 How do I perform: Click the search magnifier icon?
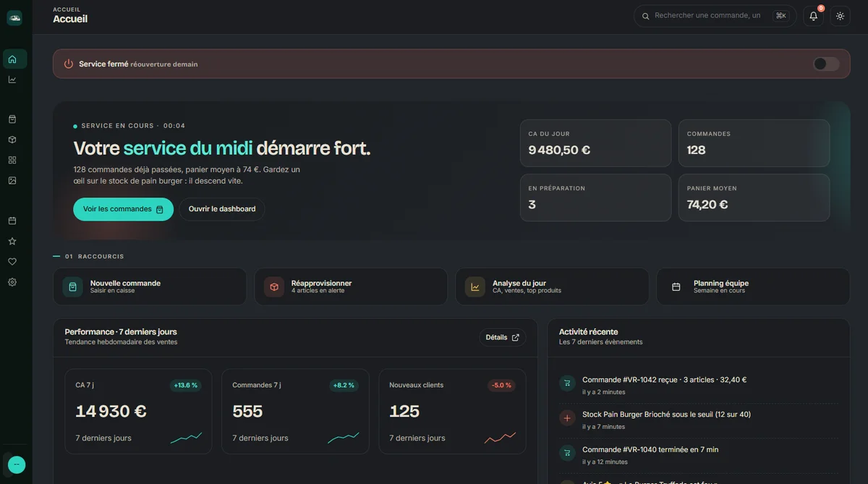click(x=646, y=16)
